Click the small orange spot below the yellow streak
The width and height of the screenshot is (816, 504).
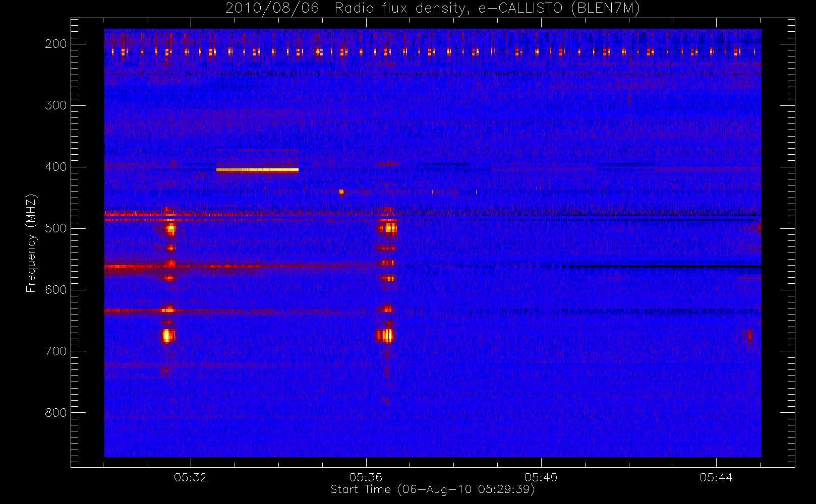341,192
